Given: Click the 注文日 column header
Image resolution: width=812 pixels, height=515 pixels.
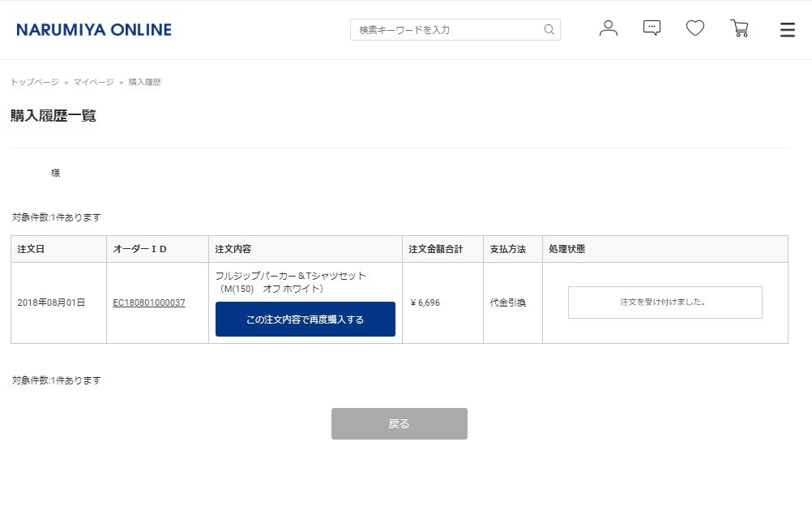Looking at the screenshot, I should [31, 249].
